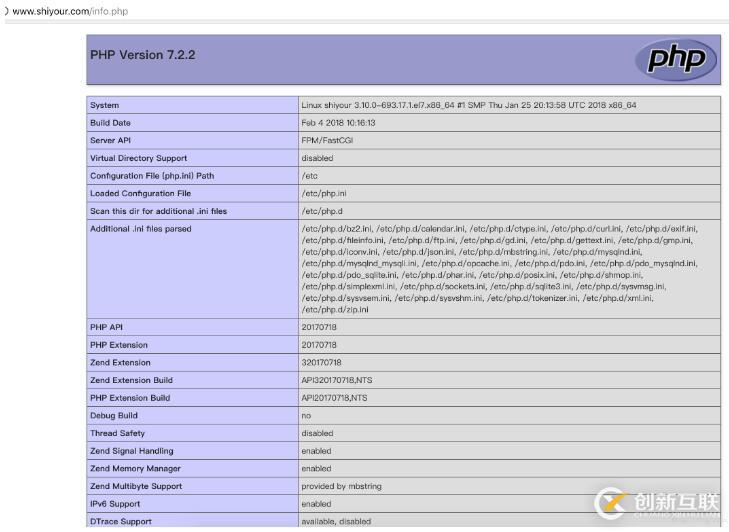The height and width of the screenshot is (532, 729).
Task: Select available, disabled DTrace value
Action: [336, 522]
